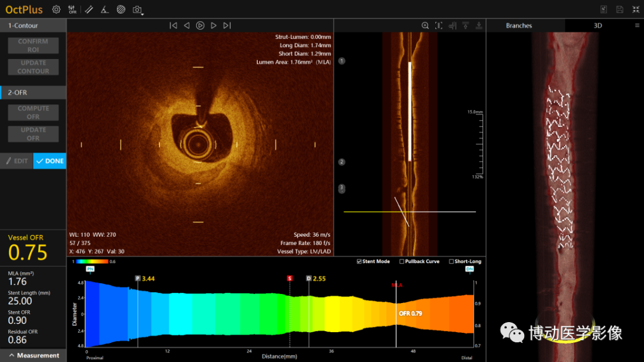Viewport: 644px width, 362px height.
Task: Open the screenshot camera dropdown
Action: [138, 10]
